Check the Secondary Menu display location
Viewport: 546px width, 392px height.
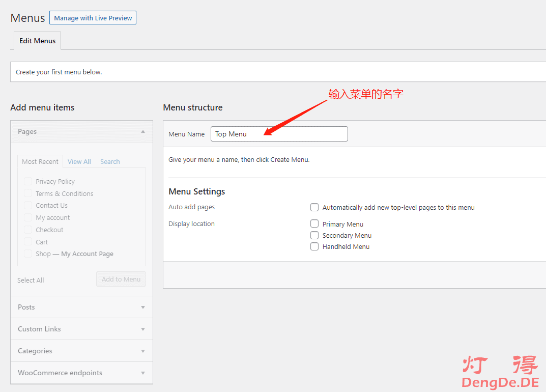tap(314, 235)
